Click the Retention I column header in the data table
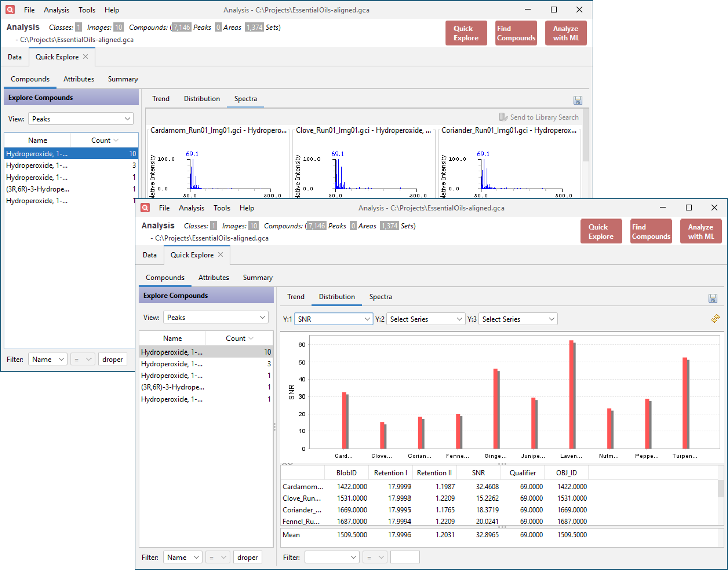Screen dimensions: 728x570 tap(390, 473)
